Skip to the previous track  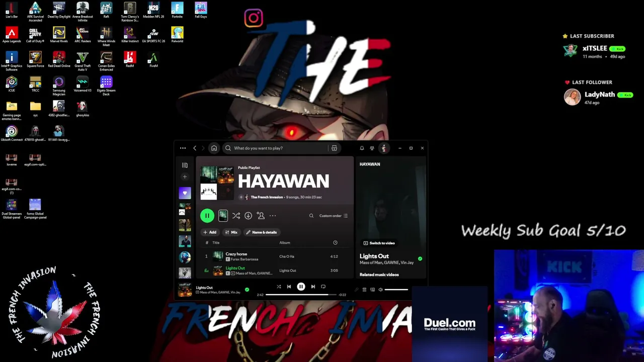coord(289,287)
